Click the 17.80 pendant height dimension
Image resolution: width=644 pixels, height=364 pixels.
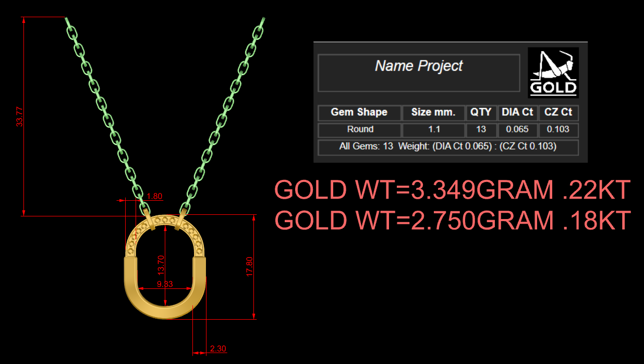click(x=249, y=266)
